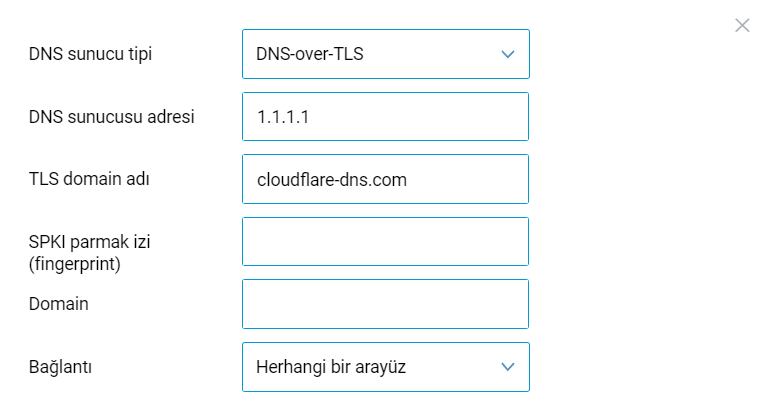Click the empty Domain input box
763x410 pixels.
tap(385, 304)
